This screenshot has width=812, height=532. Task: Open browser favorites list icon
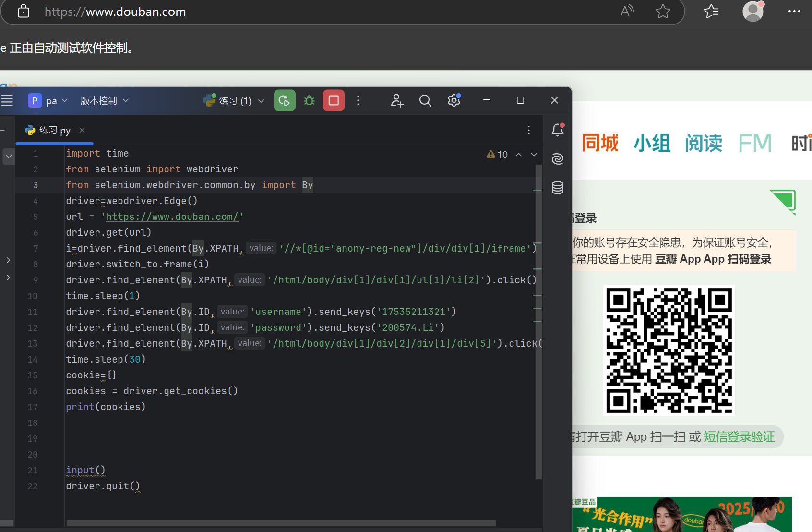coord(711,11)
